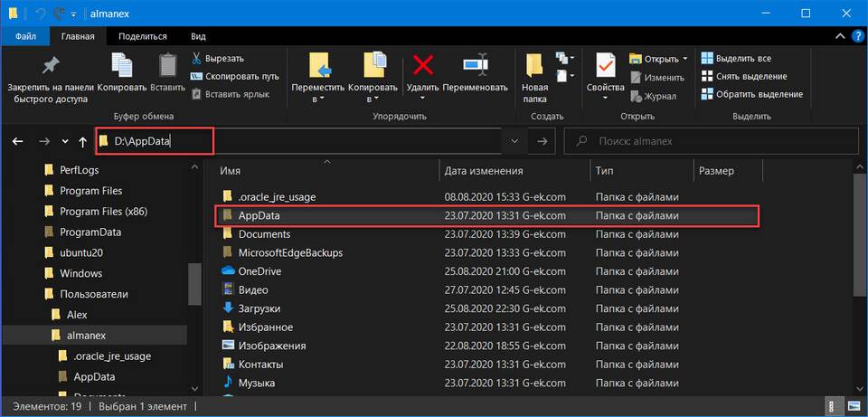Sort by Дата изменения column header
Image resolution: width=868 pixels, height=417 pixels.
(484, 171)
